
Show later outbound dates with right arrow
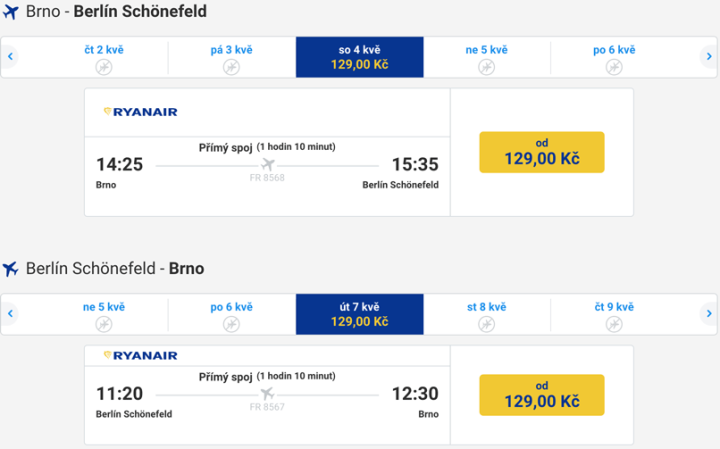[x=709, y=57]
